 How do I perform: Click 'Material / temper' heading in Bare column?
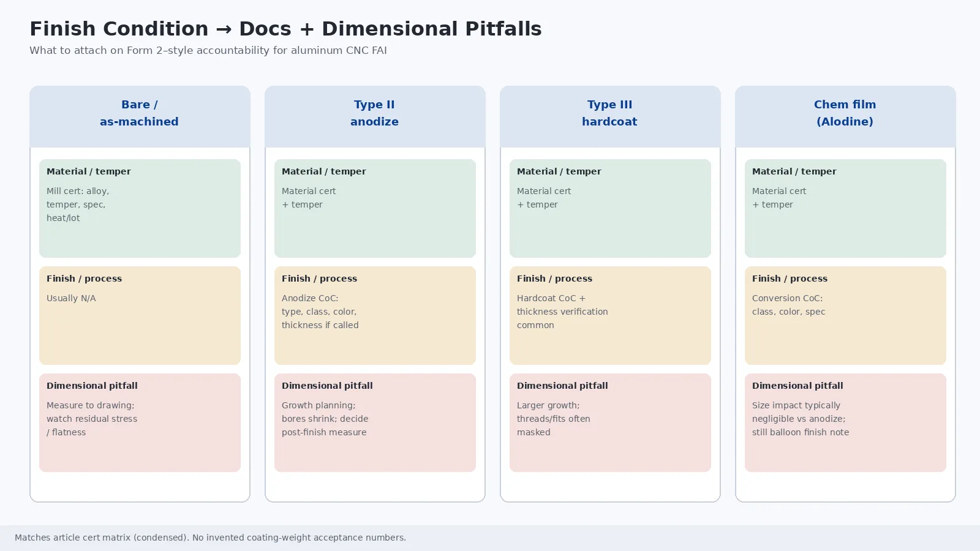[x=89, y=171]
